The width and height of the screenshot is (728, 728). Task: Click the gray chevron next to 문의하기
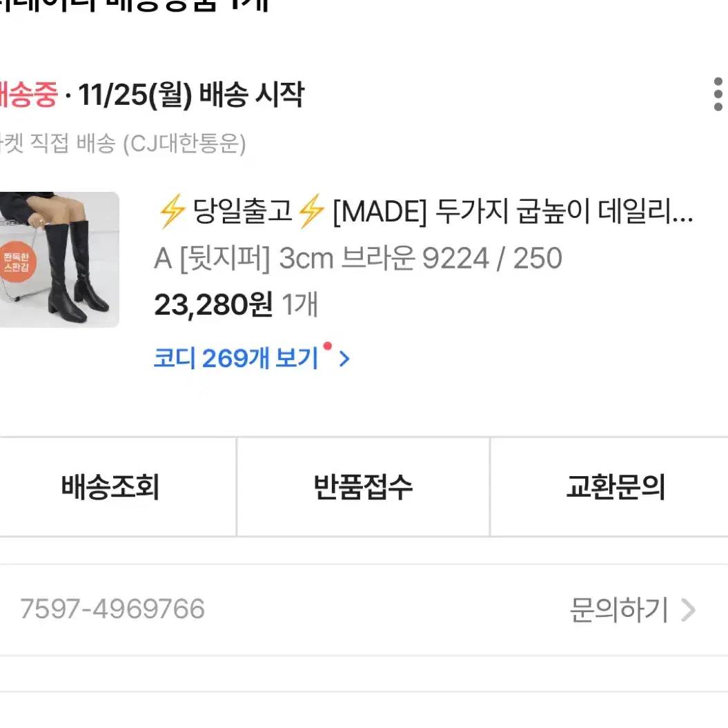click(x=688, y=610)
